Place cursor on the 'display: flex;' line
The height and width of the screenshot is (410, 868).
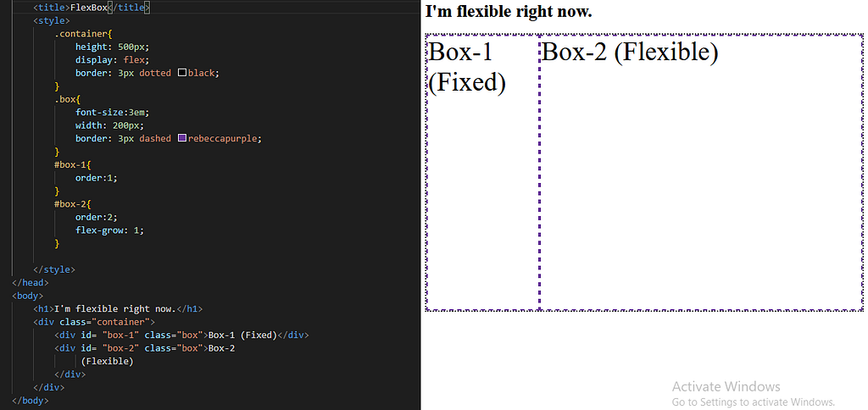pos(113,60)
